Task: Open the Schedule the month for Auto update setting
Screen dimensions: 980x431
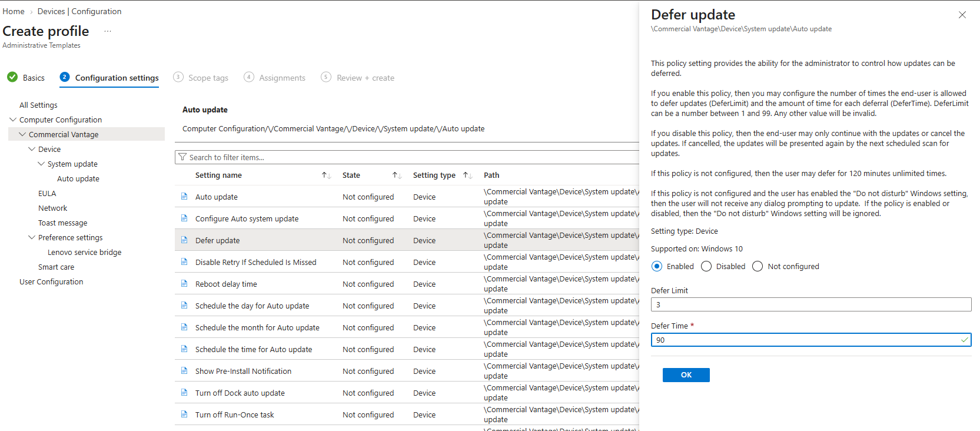Action: [258, 328]
